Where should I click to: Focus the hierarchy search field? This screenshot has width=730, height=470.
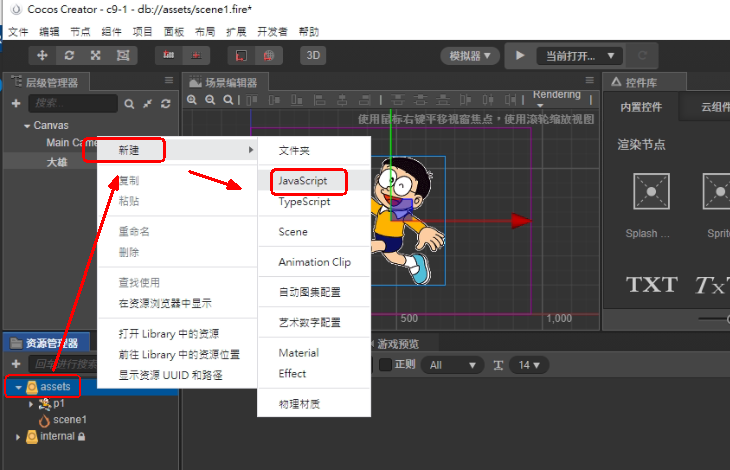(73, 103)
